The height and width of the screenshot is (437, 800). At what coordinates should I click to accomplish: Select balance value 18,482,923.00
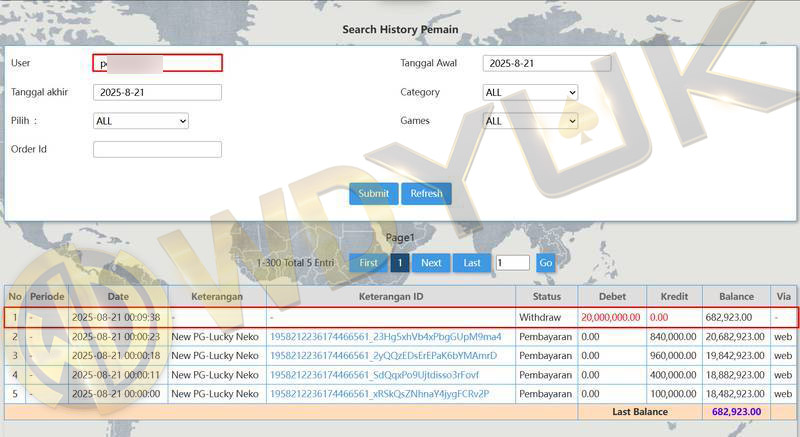click(735, 394)
